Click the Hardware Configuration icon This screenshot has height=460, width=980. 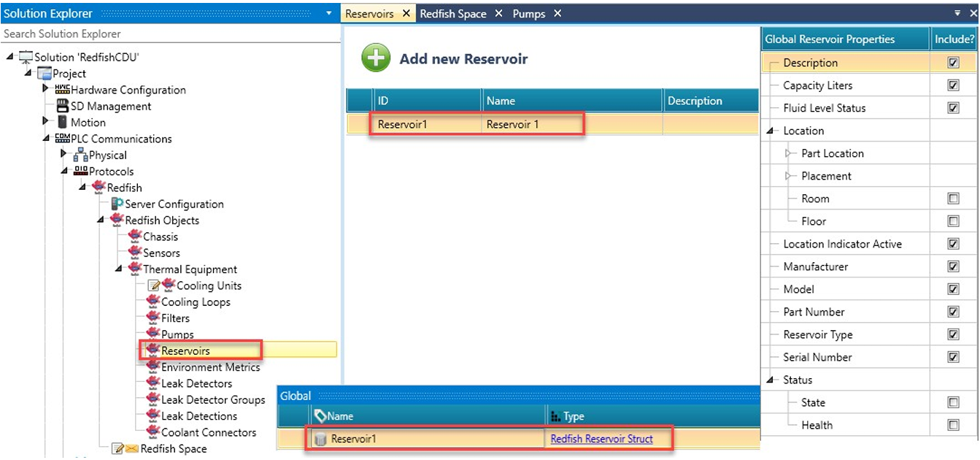[x=62, y=90]
